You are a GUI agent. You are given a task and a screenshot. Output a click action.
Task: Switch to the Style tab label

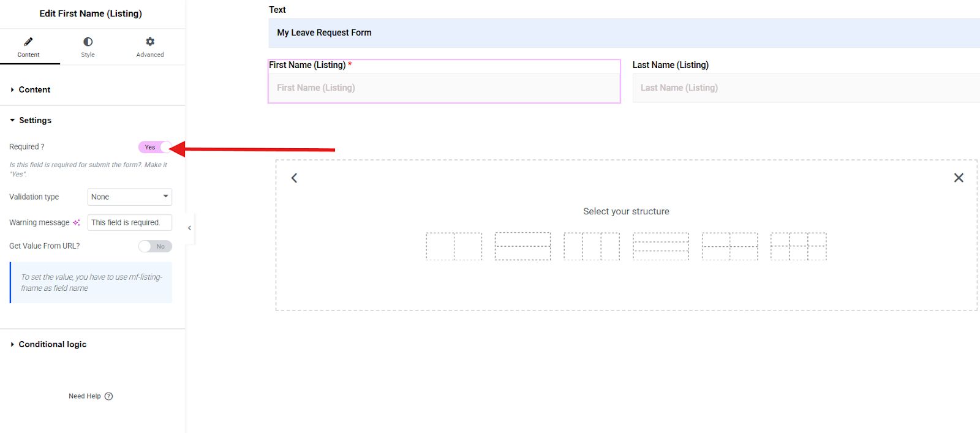coord(88,55)
